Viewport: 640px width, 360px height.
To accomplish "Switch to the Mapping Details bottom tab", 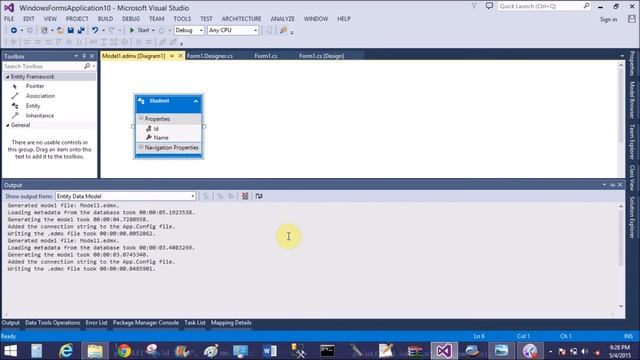I will tap(231, 323).
